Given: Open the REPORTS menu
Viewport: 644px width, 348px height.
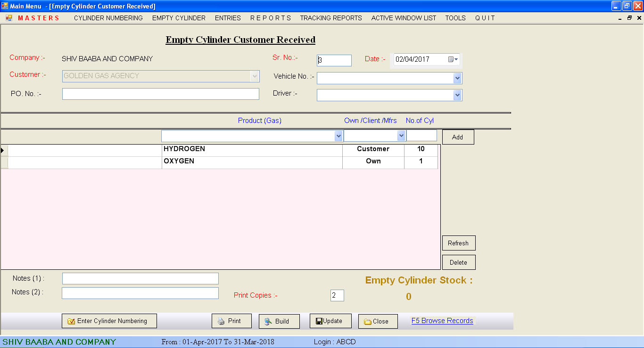Looking at the screenshot, I should click(x=270, y=18).
